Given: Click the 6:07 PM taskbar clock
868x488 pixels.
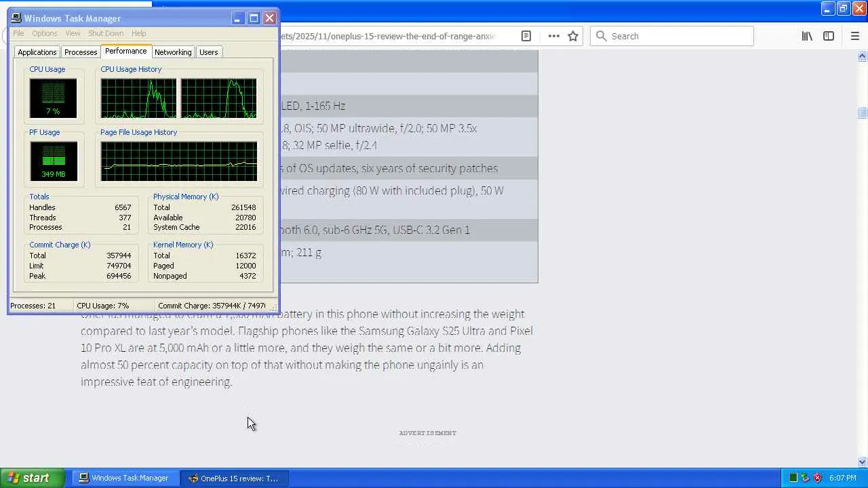Looking at the screenshot, I should (x=842, y=478).
